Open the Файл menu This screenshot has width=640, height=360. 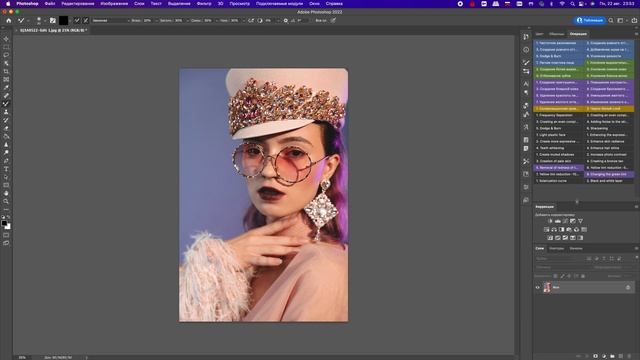pyautogui.click(x=50, y=4)
